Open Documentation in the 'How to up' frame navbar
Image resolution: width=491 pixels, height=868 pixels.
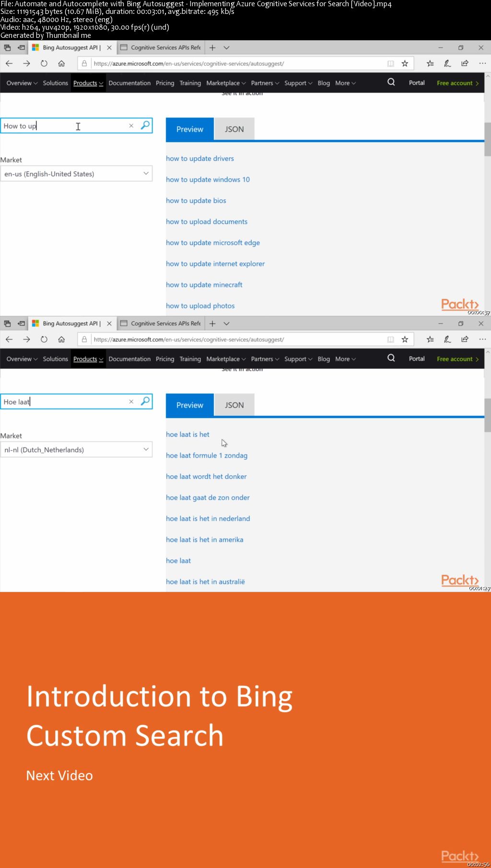[x=129, y=83]
